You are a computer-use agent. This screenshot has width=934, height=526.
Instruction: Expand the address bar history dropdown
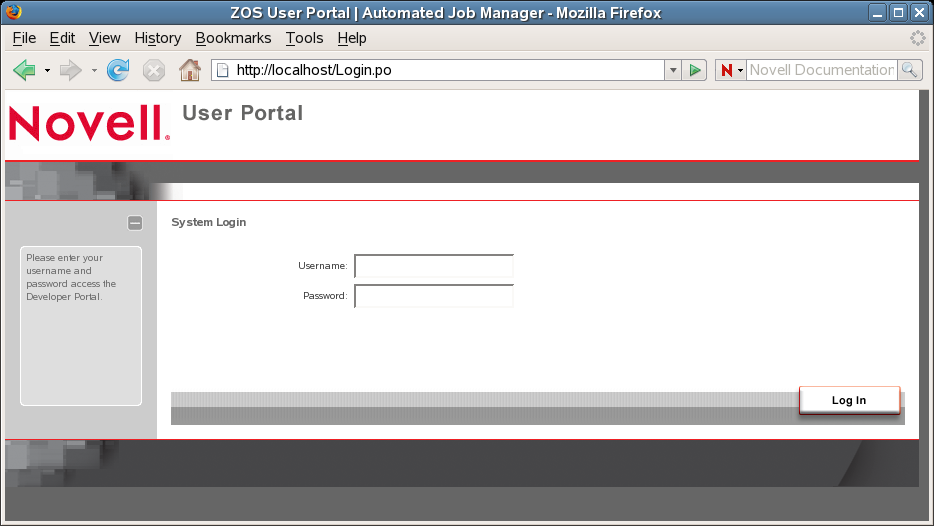point(673,70)
